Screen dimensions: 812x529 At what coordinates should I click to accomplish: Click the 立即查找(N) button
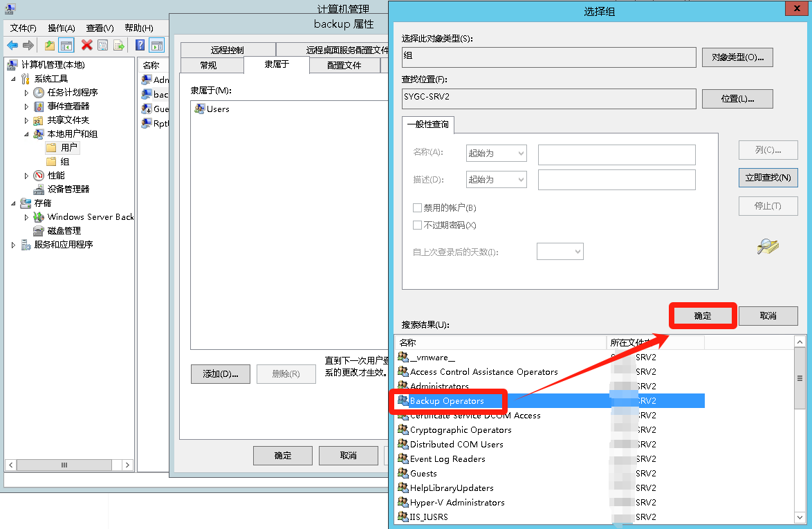click(768, 178)
